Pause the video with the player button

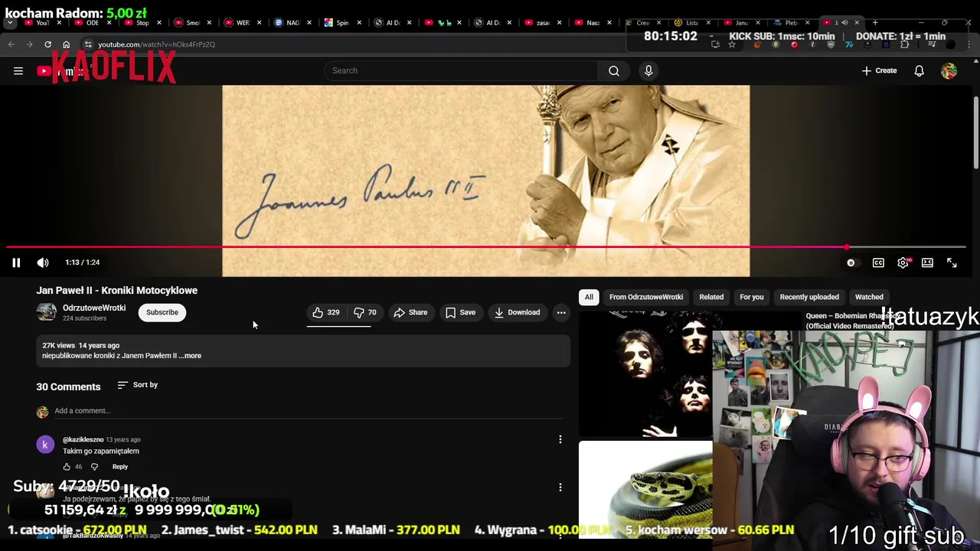coord(16,262)
